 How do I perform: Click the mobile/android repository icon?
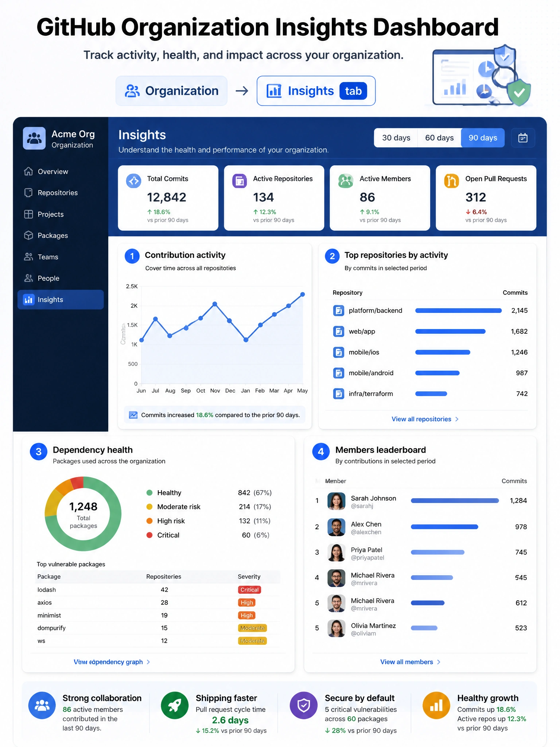339,373
